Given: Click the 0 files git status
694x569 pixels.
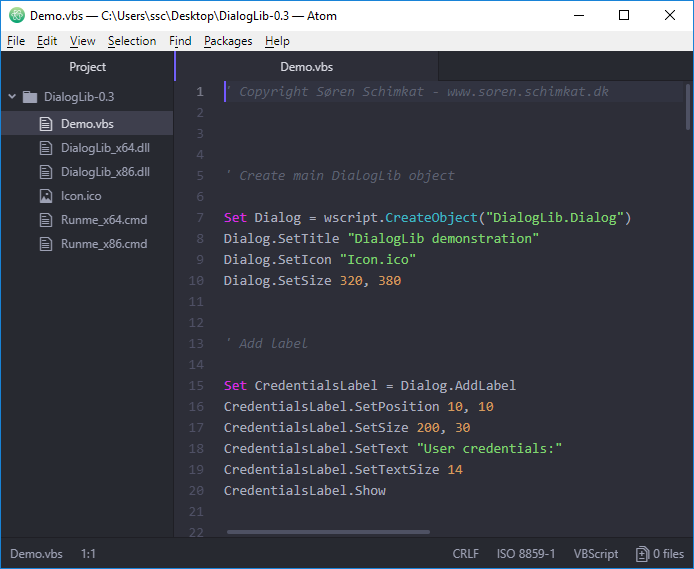Looking at the screenshot, I should (x=668, y=554).
